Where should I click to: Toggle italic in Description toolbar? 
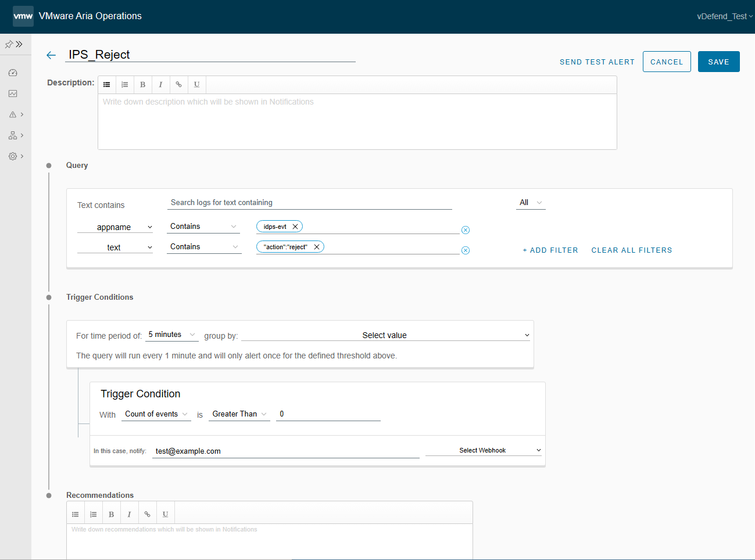pyautogui.click(x=161, y=85)
